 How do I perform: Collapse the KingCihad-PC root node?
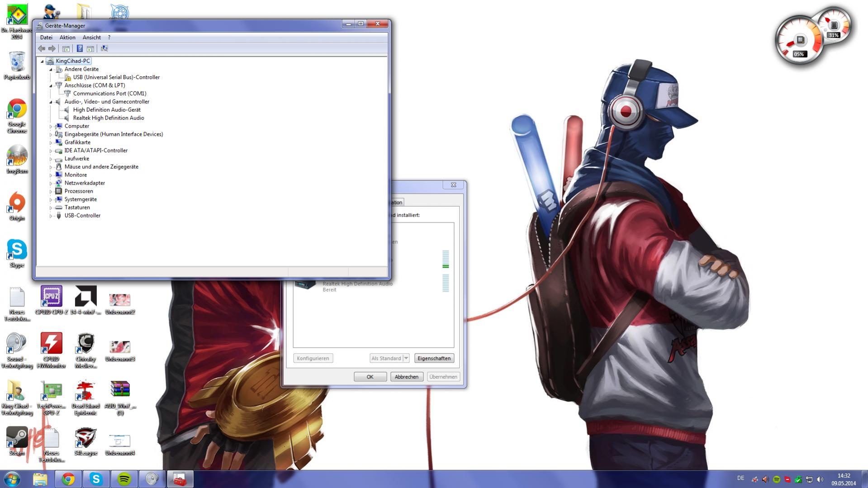[42, 62]
